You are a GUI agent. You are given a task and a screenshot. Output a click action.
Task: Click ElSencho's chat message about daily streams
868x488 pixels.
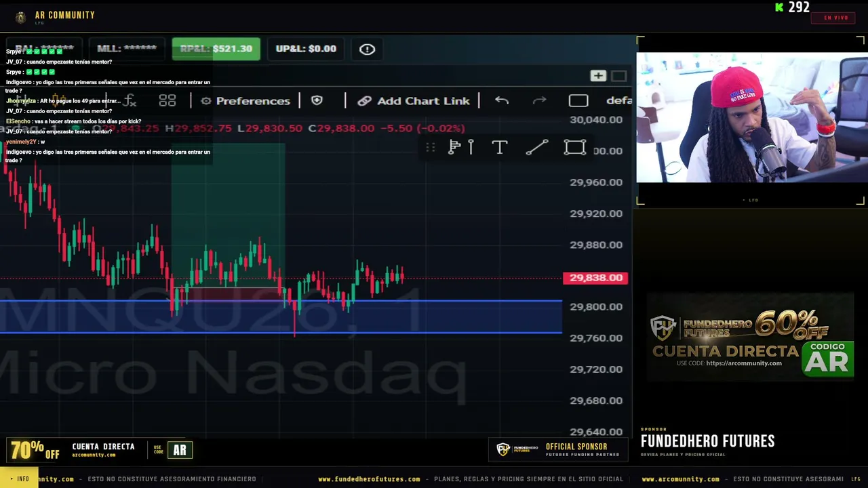(74, 121)
